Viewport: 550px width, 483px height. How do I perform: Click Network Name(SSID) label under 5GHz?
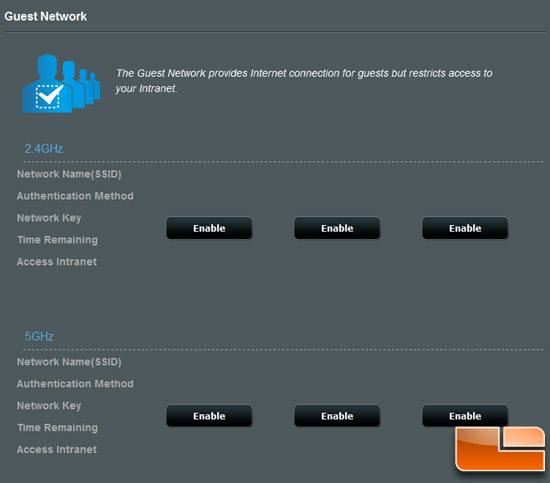point(69,362)
